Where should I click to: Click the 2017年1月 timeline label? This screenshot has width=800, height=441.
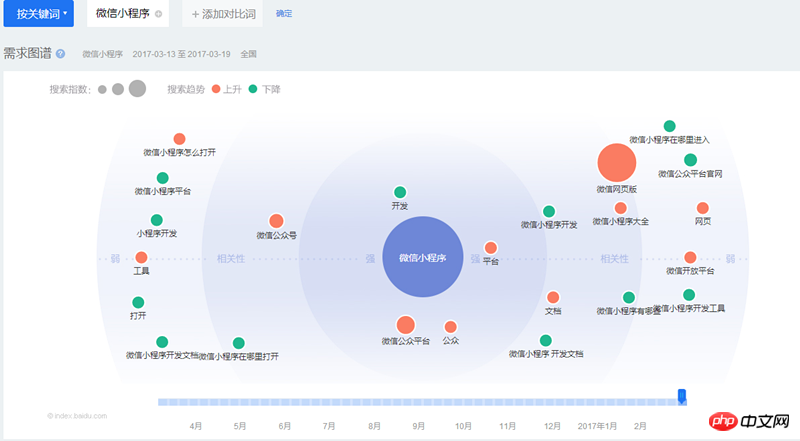(597, 426)
